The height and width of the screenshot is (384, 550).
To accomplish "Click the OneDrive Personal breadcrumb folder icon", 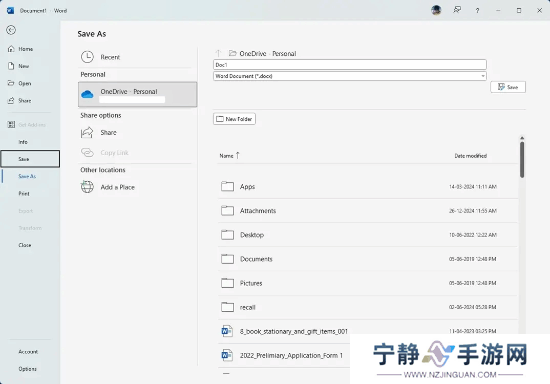I will pos(232,53).
